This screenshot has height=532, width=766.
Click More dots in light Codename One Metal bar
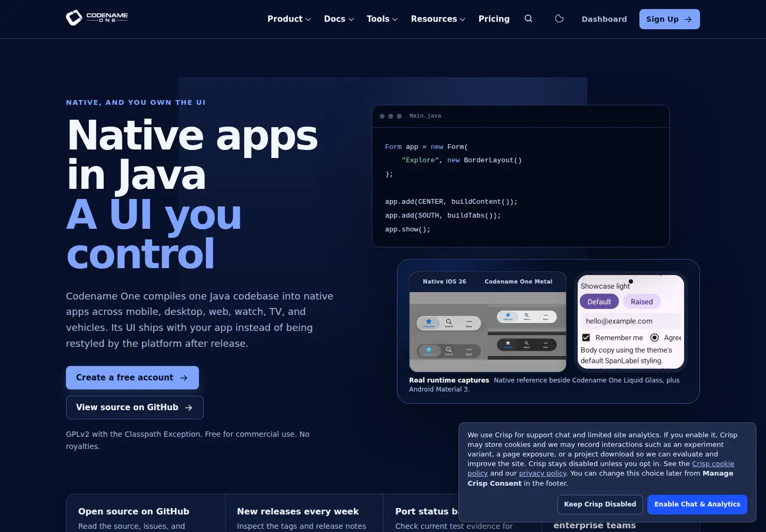pyautogui.click(x=545, y=316)
